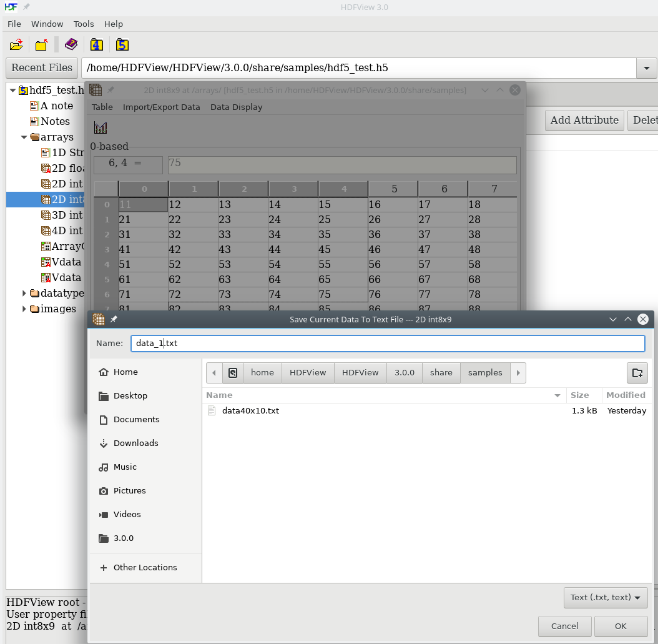Select column header 5 in data table

(x=394, y=189)
